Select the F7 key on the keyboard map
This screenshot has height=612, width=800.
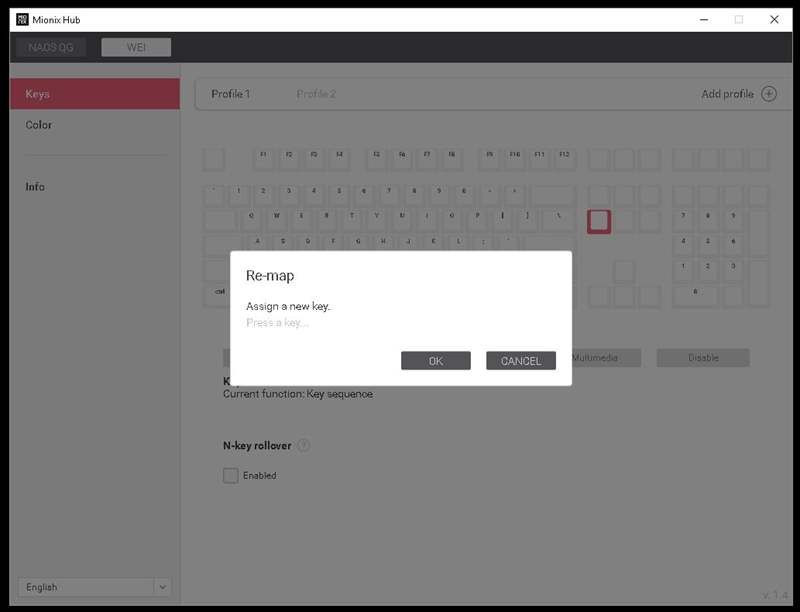(427, 159)
